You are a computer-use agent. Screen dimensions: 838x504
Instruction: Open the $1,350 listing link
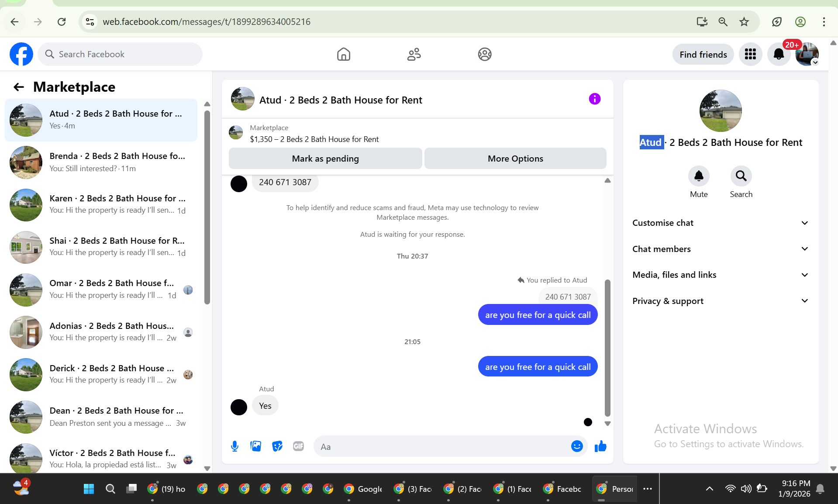[314, 139]
